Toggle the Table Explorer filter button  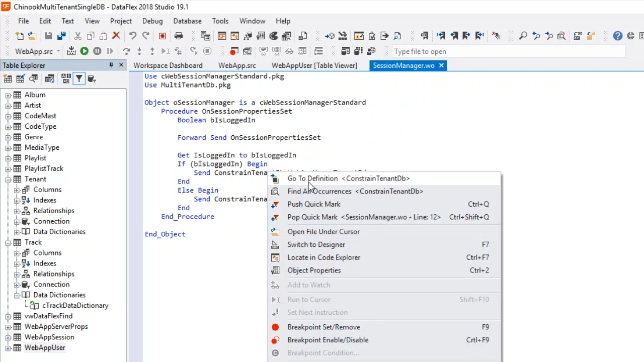pos(79,79)
